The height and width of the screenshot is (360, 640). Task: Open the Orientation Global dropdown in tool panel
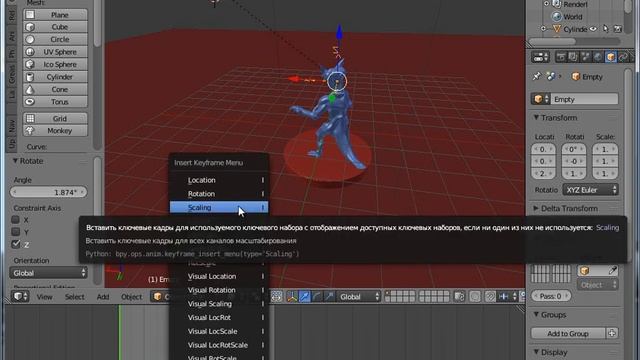(49, 273)
